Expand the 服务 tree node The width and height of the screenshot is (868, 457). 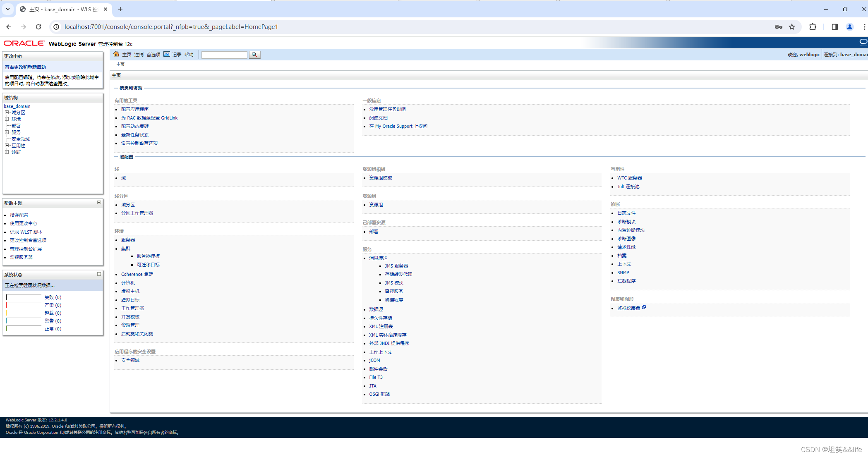click(x=7, y=132)
